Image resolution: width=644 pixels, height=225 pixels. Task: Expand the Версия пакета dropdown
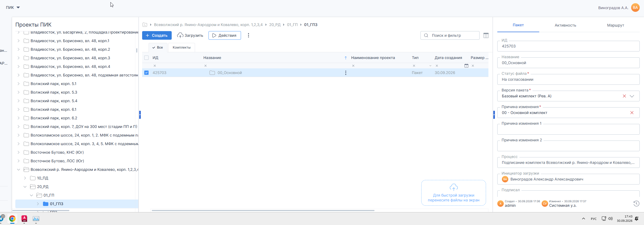(x=632, y=96)
